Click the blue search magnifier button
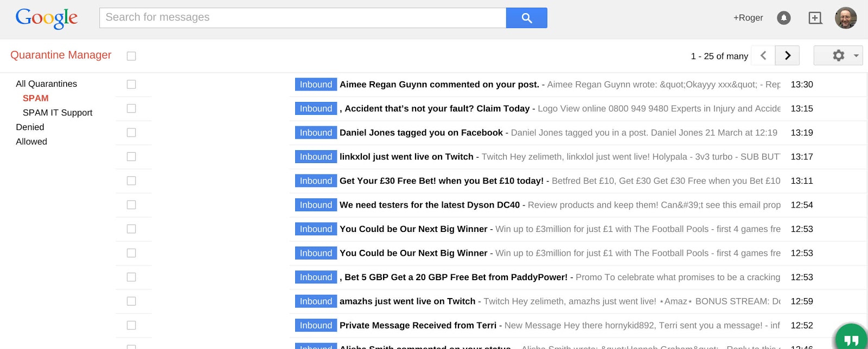This screenshot has width=868, height=349. (526, 18)
